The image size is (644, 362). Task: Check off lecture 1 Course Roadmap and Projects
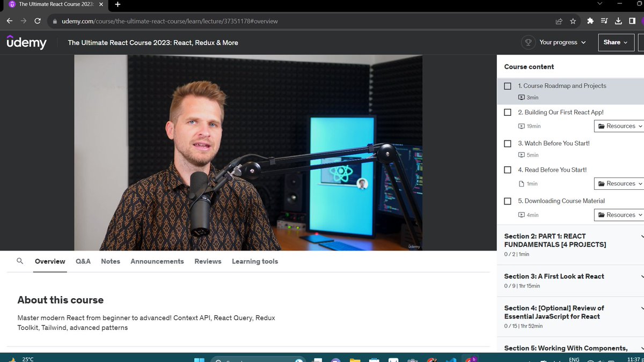[x=508, y=86]
